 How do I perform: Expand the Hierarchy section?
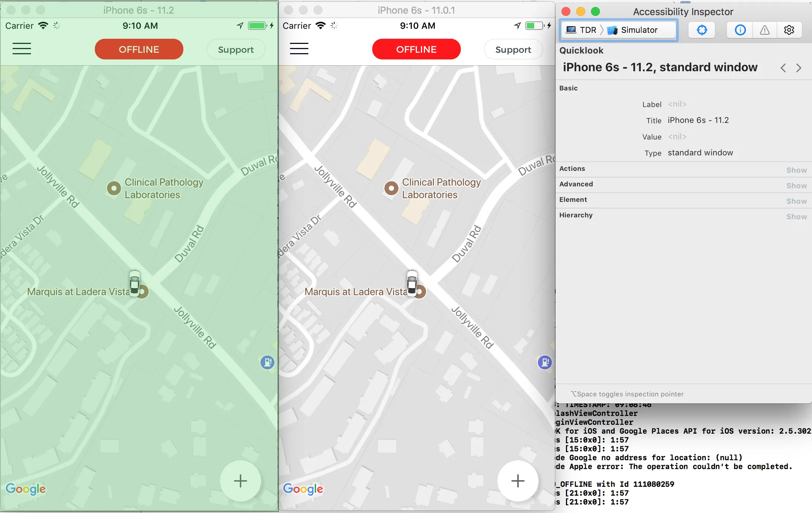point(796,217)
